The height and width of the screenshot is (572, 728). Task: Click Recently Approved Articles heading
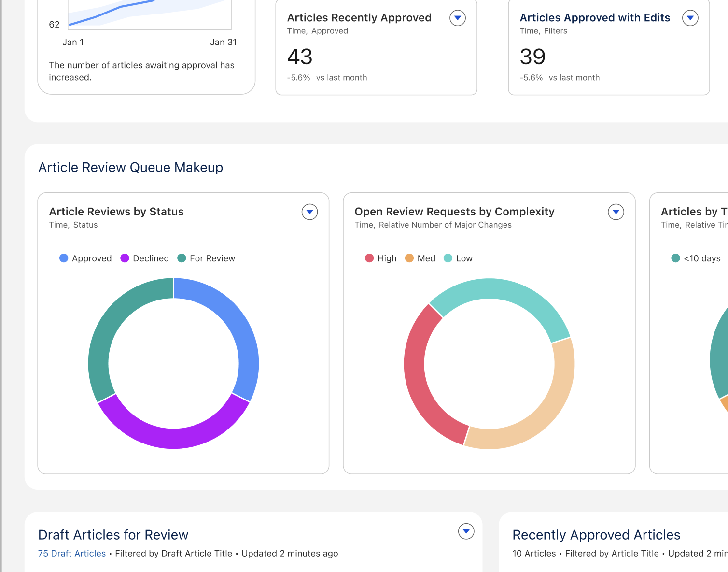click(x=596, y=535)
